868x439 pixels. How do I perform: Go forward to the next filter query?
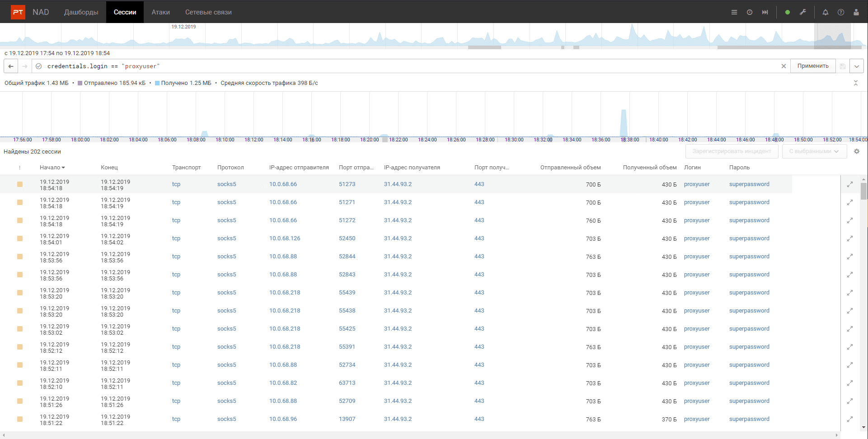pyautogui.click(x=25, y=66)
